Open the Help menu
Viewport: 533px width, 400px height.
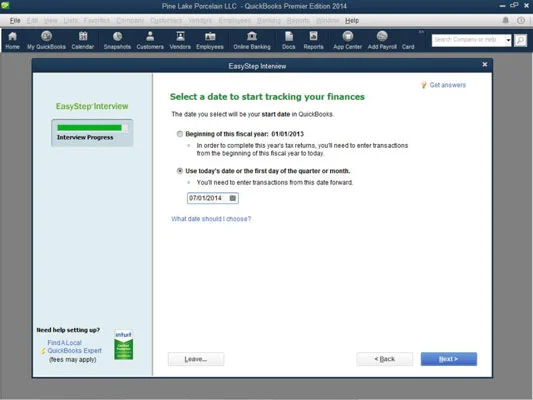pos(352,21)
